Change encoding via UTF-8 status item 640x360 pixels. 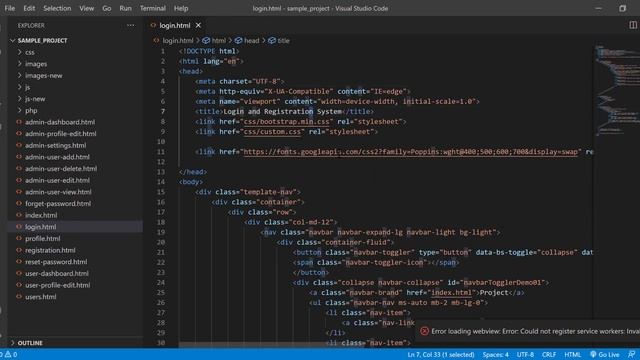525,354
